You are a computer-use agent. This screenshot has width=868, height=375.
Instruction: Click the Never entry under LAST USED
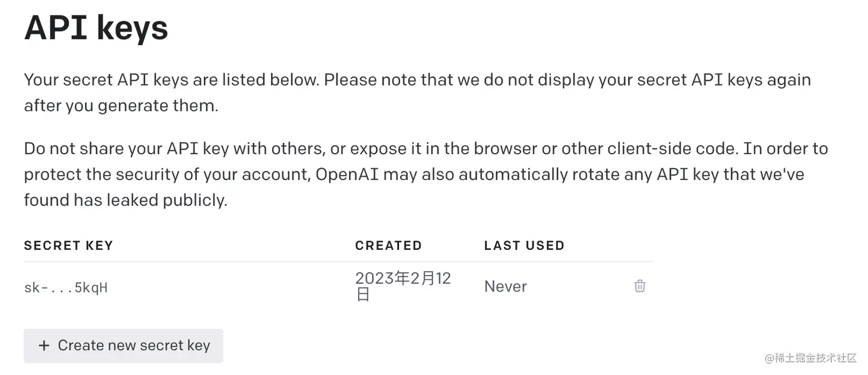point(505,286)
